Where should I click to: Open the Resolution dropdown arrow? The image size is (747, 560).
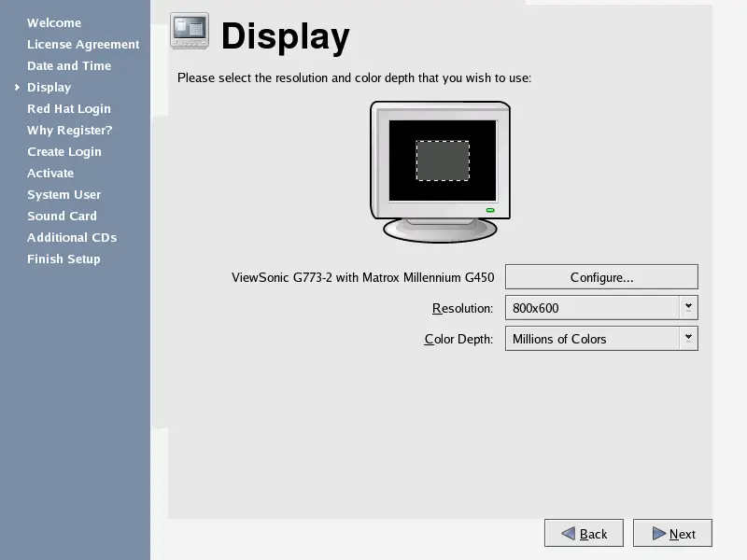(688, 306)
